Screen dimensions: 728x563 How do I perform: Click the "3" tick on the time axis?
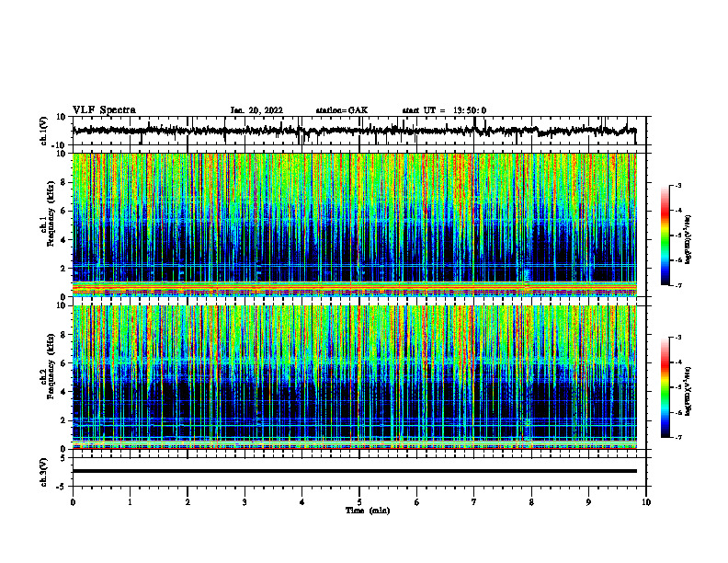(245, 502)
